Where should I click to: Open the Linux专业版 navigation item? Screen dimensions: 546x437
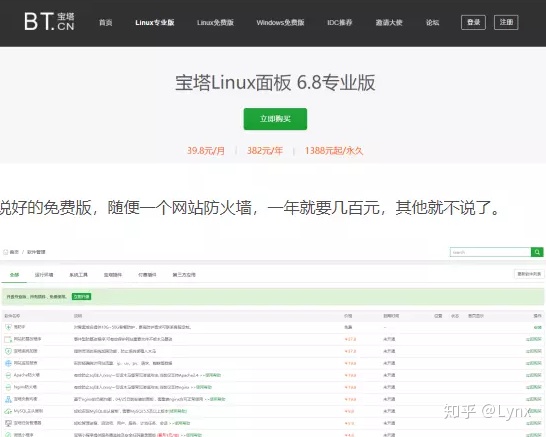(155, 23)
